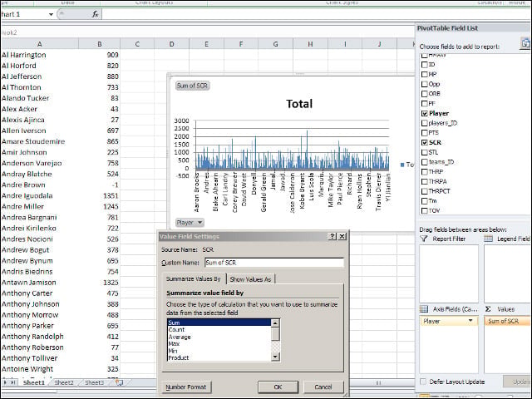Click calculation list scroll down arrow

pos(275,357)
